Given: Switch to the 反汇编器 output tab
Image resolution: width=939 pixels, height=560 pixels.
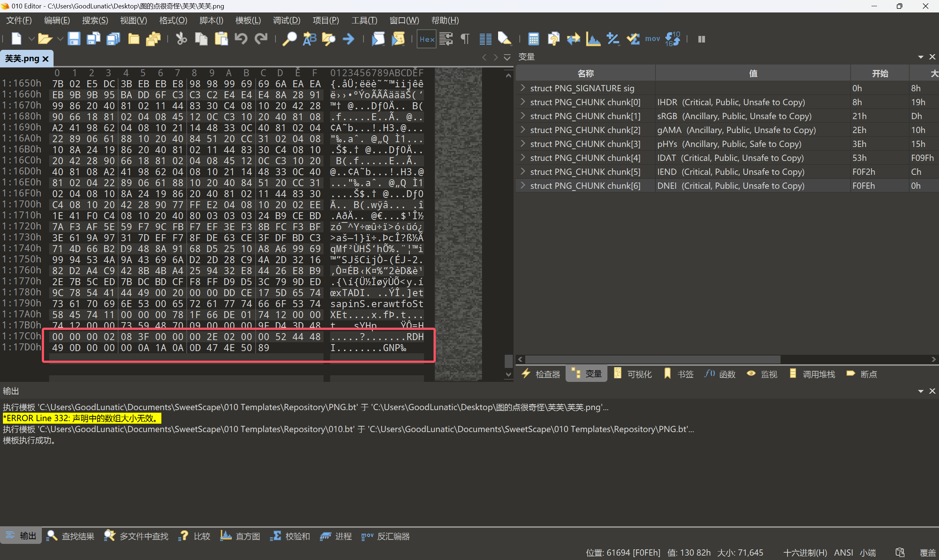Looking at the screenshot, I should (386, 536).
